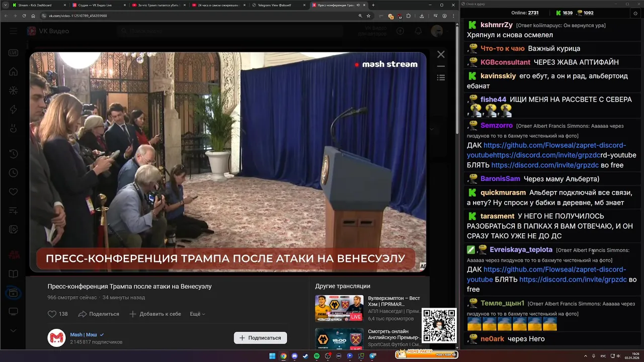644x362 pixels.
Task: Bookmark this page with the star icon
Action: (x=368, y=16)
